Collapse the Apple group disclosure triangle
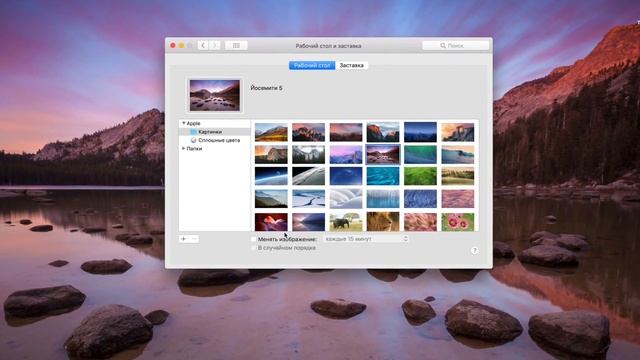640x360 pixels. coord(184,123)
